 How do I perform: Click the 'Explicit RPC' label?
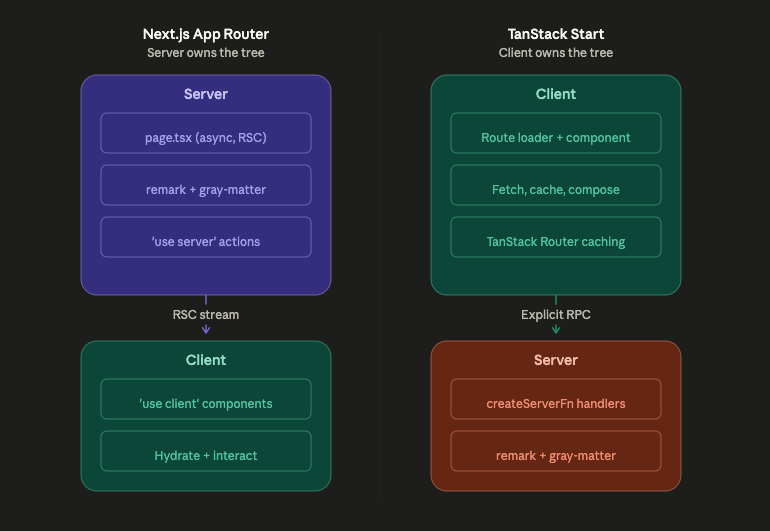(555, 314)
